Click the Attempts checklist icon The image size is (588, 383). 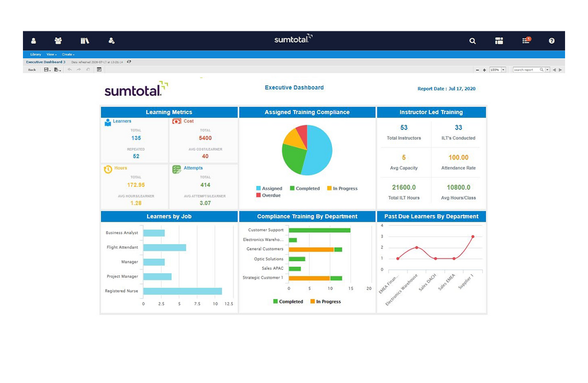pyautogui.click(x=176, y=169)
